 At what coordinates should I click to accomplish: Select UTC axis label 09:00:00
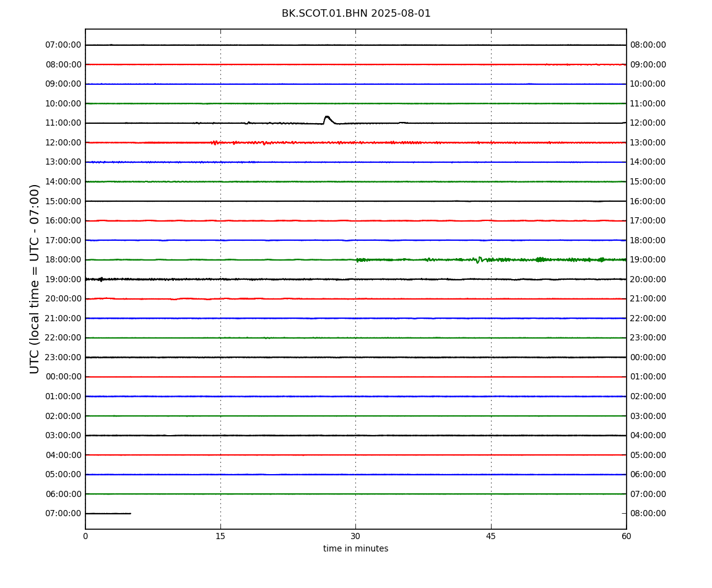[x=64, y=84]
